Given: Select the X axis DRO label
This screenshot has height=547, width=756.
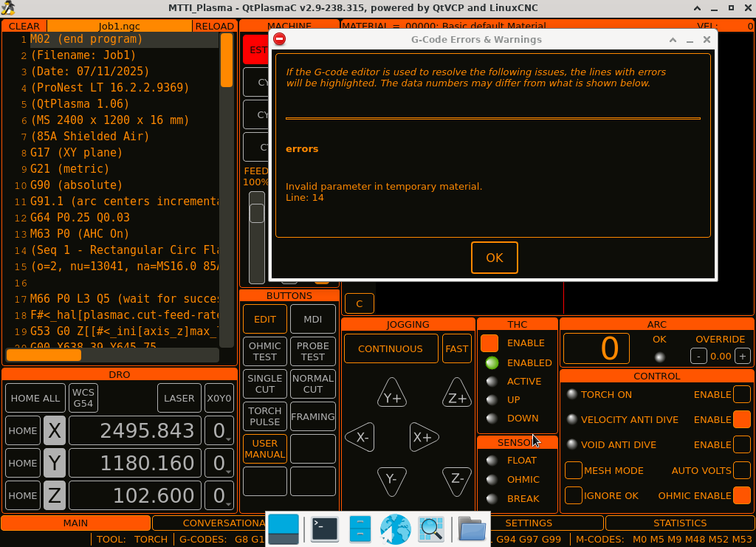Looking at the screenshot, I should [55, 430].
